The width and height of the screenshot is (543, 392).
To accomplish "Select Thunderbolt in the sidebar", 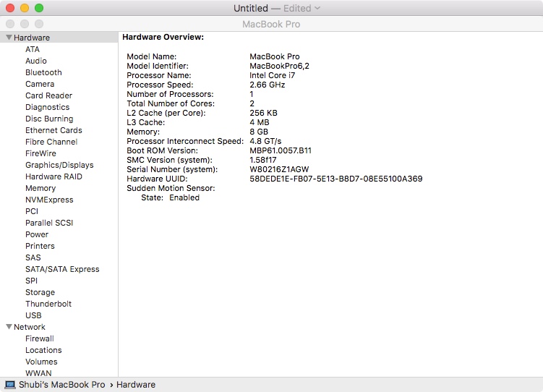I will pyautogui.click(x=48, y=304).
